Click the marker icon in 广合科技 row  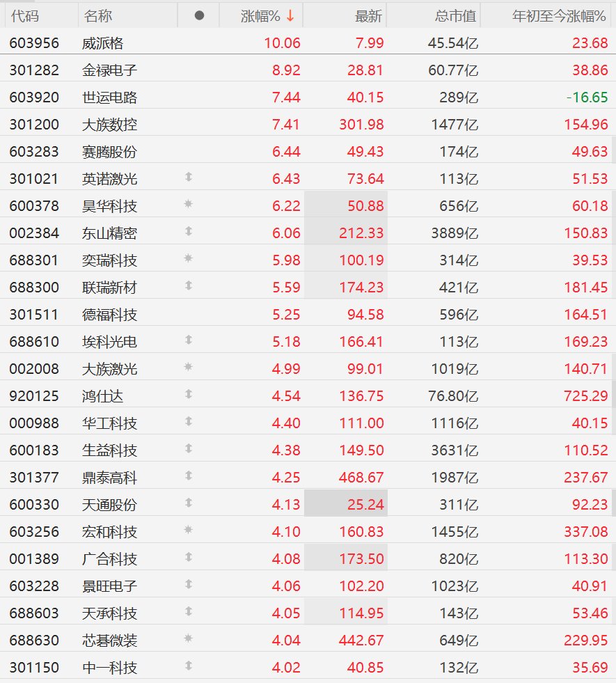tap(189, 557)
